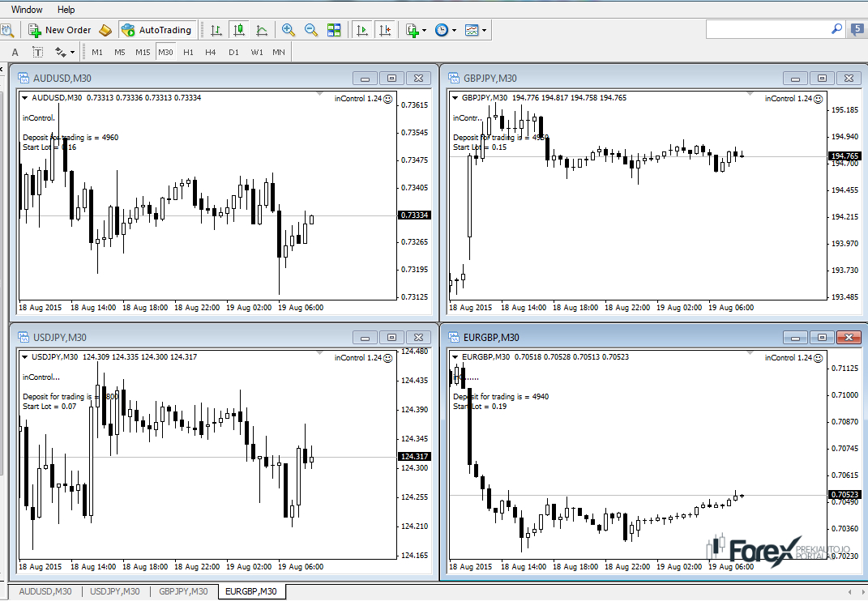Click the EURGBP,M30 window title icon
Screen dimensions: 868x601
(454, 337)
